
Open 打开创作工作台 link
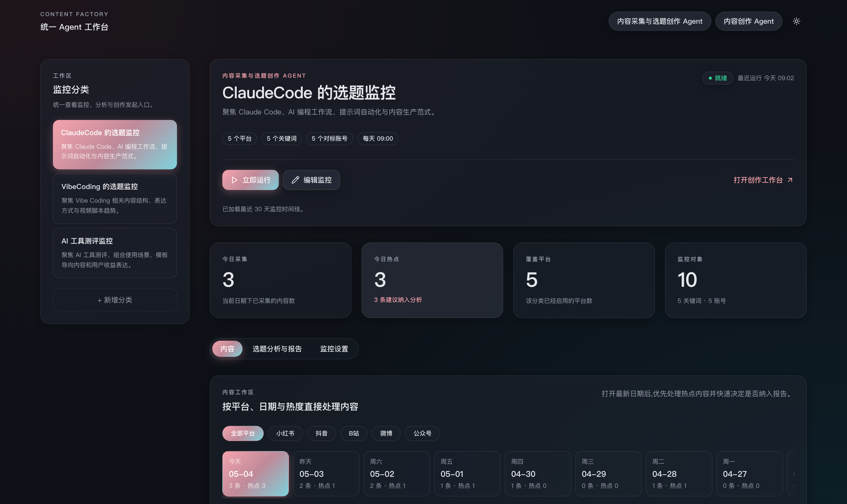tap(763, 180)
